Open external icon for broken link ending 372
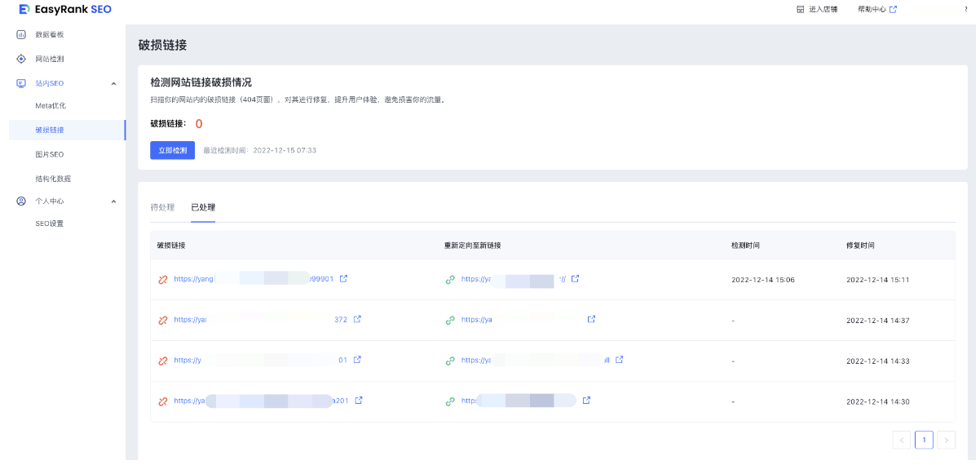This screenshot has height=465, width=980. click(x=357, y=320)
